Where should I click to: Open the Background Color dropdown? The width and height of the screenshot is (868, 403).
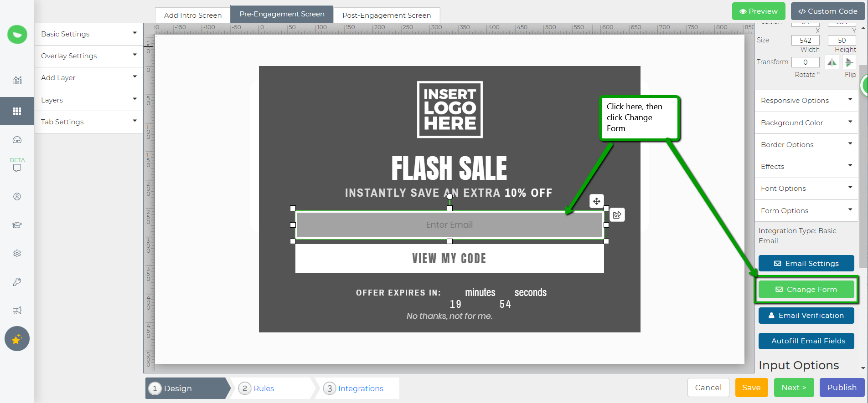tap(806, 123)
